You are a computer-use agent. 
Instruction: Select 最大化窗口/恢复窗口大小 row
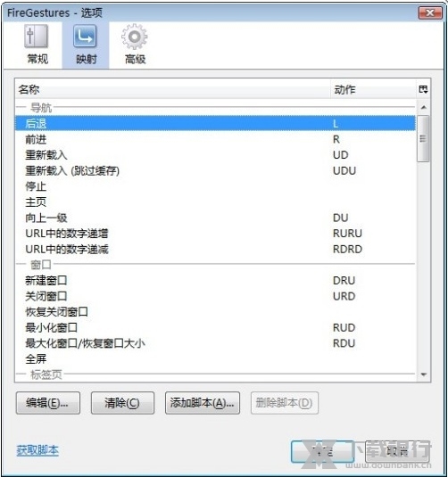215,343
